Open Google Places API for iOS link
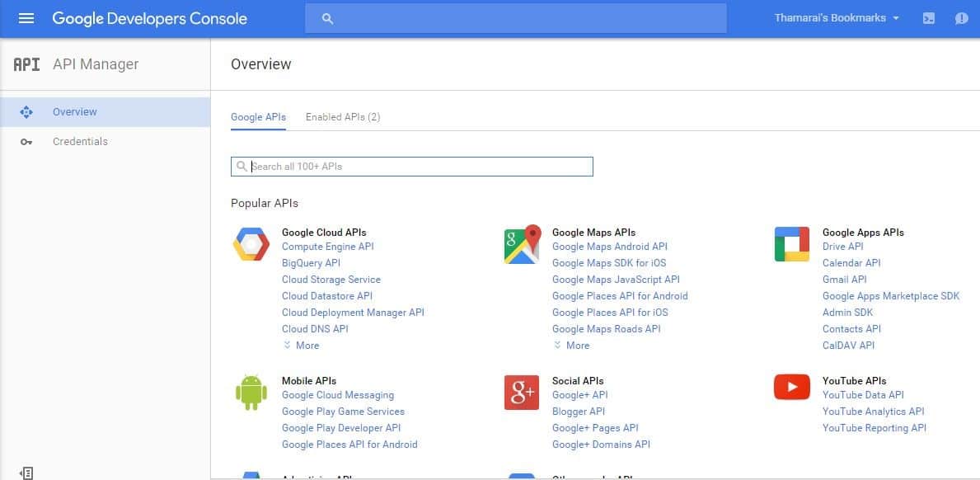Screen dimensions: 980x480 coord(610,313)
